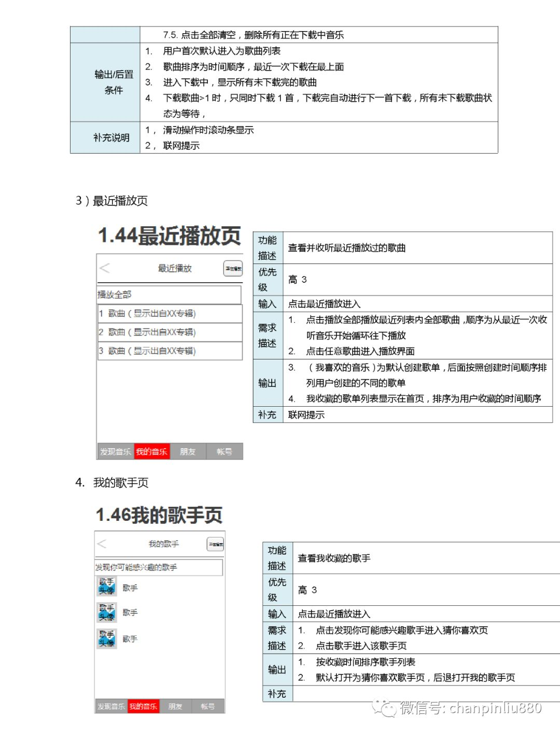
Task: Click line 进入下载中，显示所有未下载完的歌曲
Action: point(240,82)
